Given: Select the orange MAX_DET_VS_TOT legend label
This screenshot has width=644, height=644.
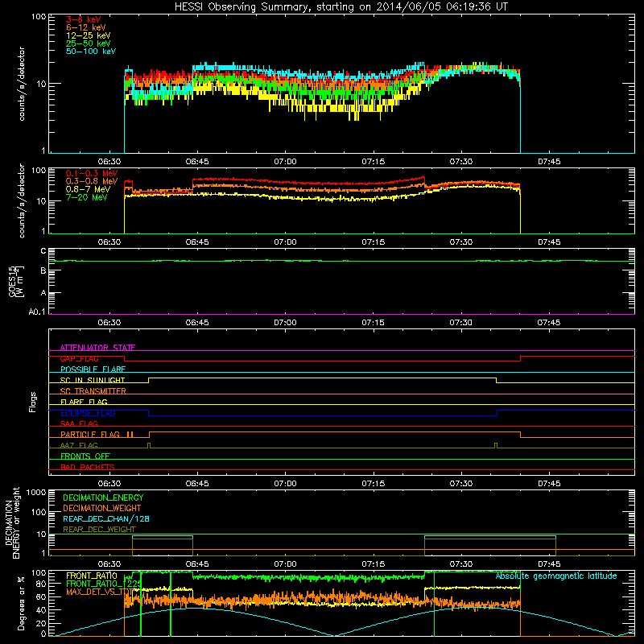Looking at the screenshot, I should pyautogui.click(x=100, y=592).
